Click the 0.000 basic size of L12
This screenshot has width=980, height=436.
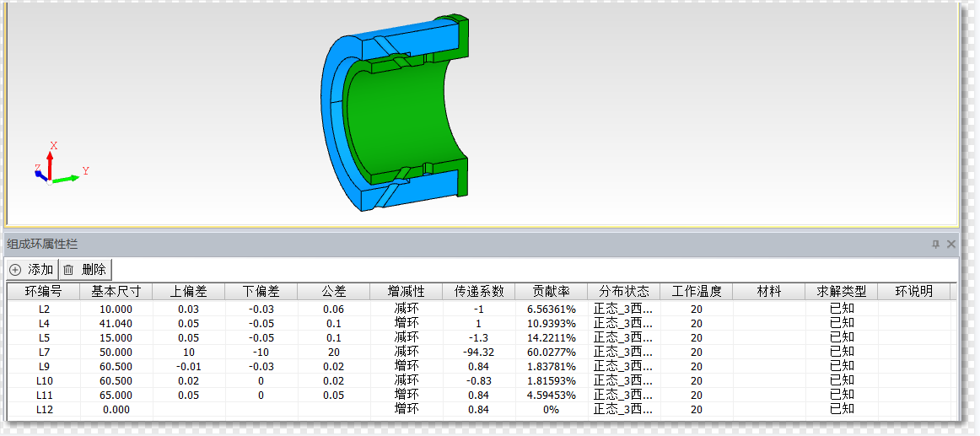(116, 409)
